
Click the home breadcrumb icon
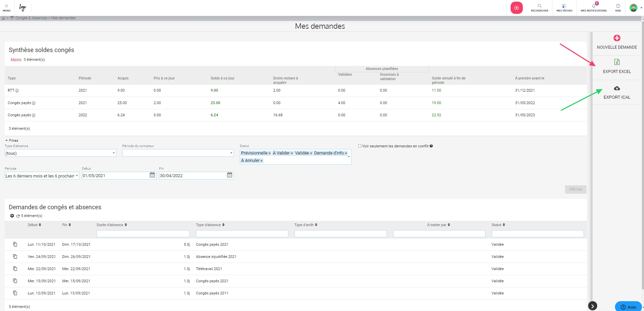point(3,18)
